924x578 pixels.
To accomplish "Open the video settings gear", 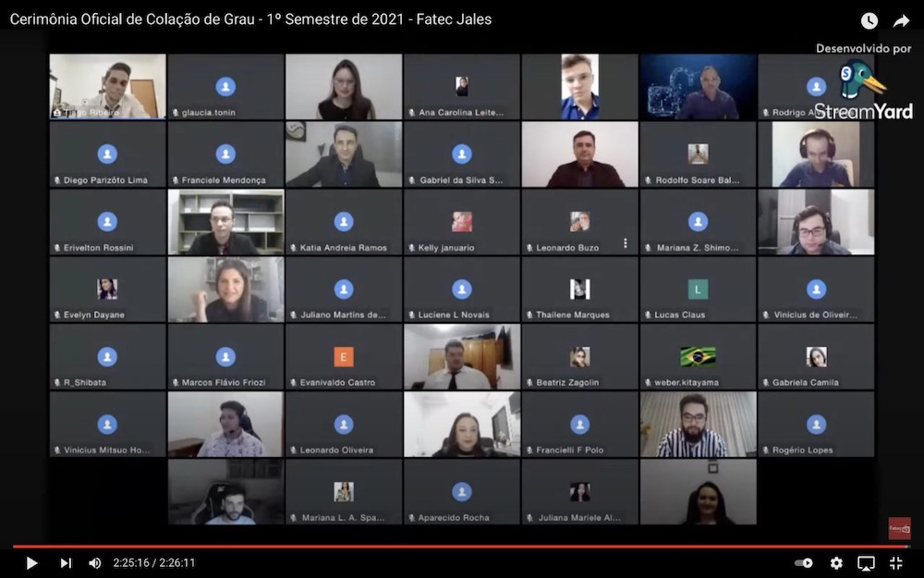I will tap(836, 562).
